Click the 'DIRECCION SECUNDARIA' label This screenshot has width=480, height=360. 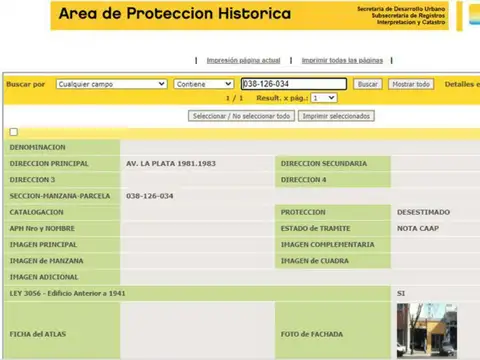pyautogui.click(x=324, y=163)
